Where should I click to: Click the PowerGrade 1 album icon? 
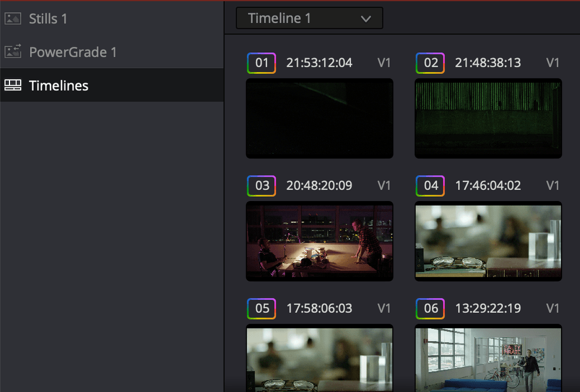(x=12, y=51)
